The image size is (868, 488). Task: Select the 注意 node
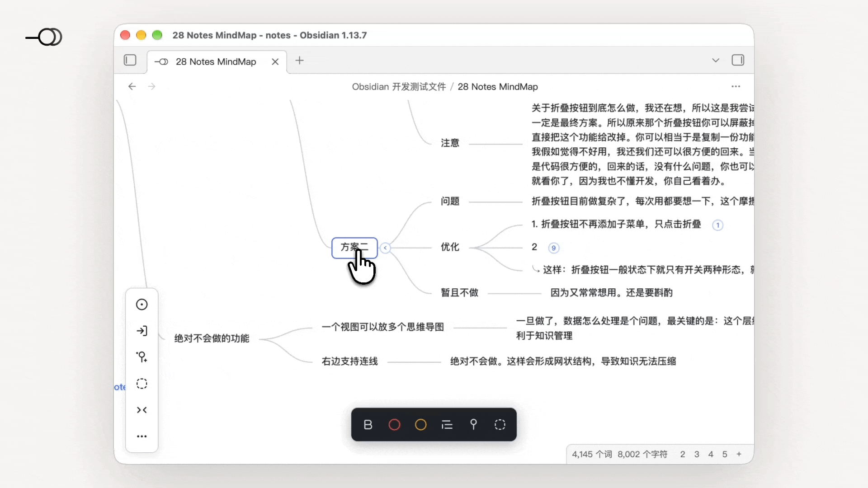tap(450, 143)
